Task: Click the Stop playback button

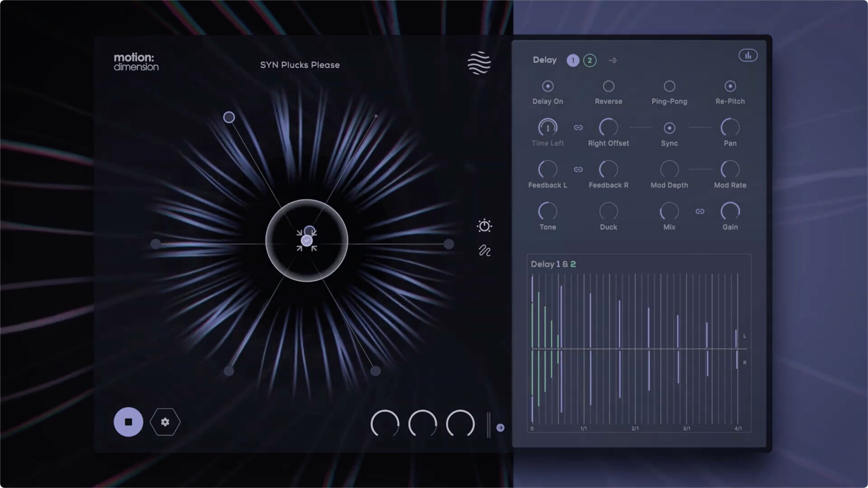Action: coord(128,421)
